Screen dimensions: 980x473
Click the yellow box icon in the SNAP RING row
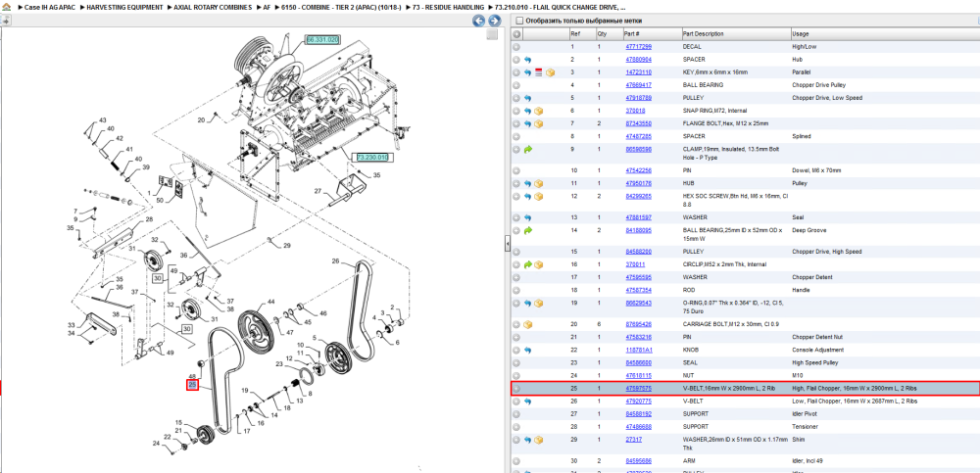tap(539, 111)
